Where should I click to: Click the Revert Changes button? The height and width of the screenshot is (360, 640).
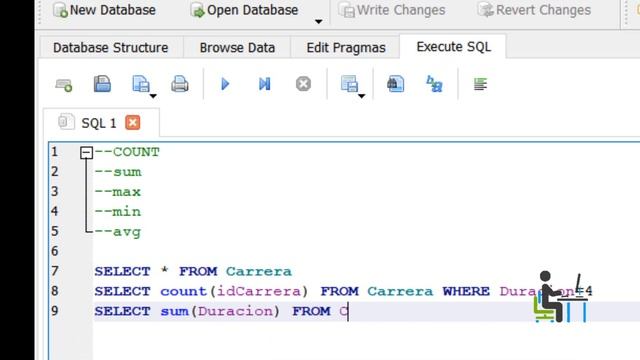point(534,10)
